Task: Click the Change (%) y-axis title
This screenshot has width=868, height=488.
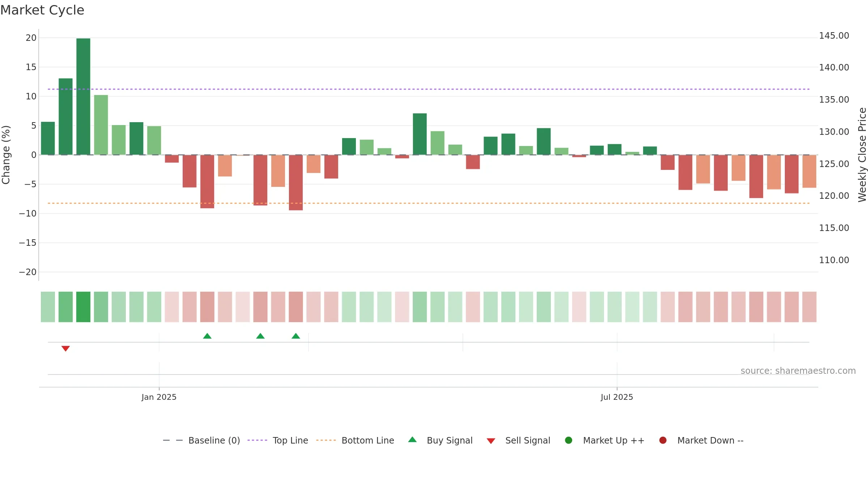Action: [6, 155]
